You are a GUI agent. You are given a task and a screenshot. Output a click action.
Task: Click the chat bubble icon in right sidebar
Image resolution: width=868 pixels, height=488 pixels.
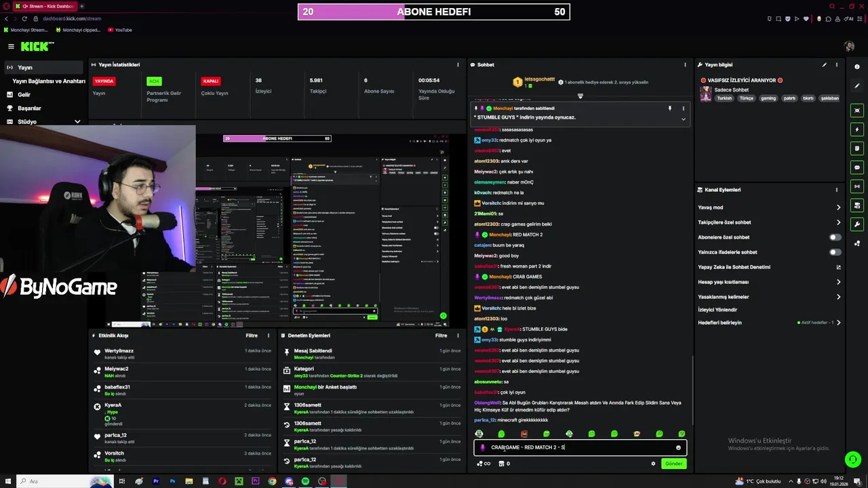coord(857,167)
